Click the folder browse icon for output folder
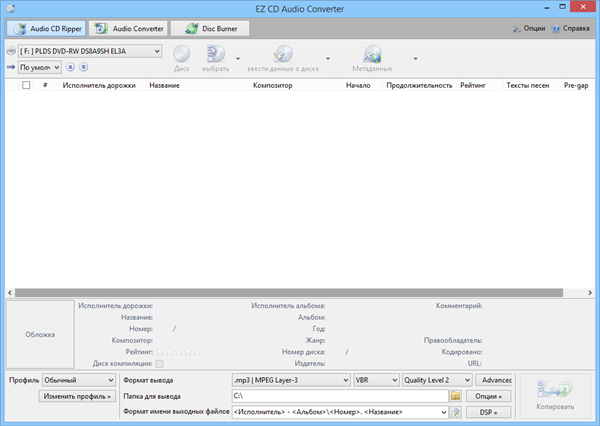600x426 pixels. [x=455, y=396]
